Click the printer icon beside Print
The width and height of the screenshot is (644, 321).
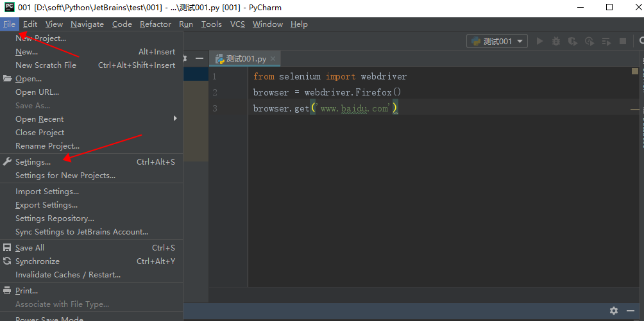[x=7, y=291]
